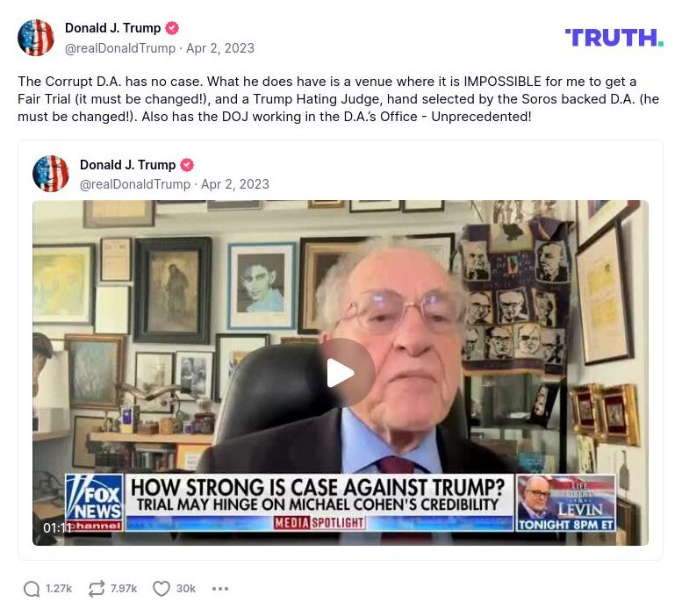Like the post with the heart icon

[x=162, y=589]
